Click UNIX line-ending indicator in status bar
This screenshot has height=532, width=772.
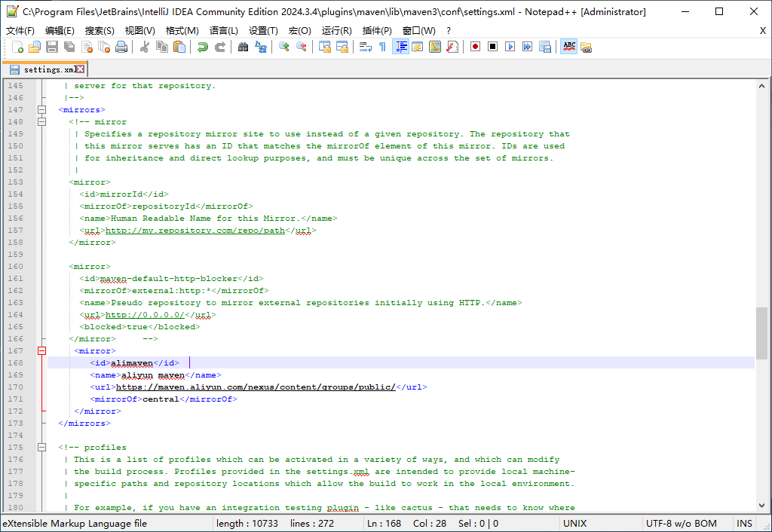[574, 524]
